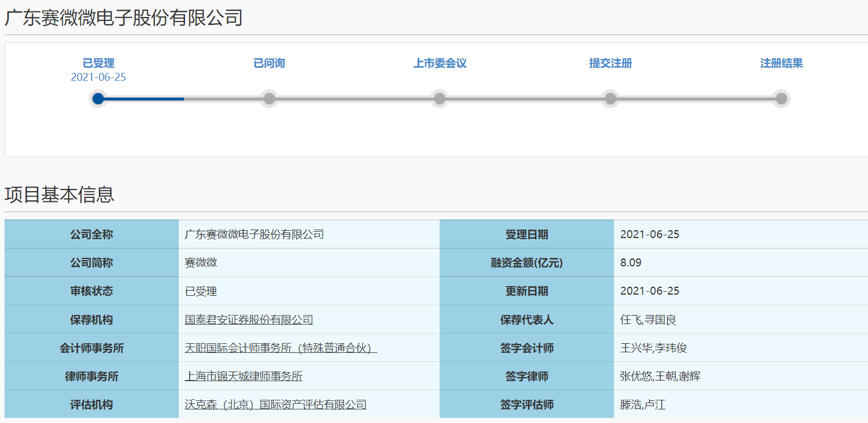Click the 已问询 progress step dot

pyautogui.click(x=269, y=99)
